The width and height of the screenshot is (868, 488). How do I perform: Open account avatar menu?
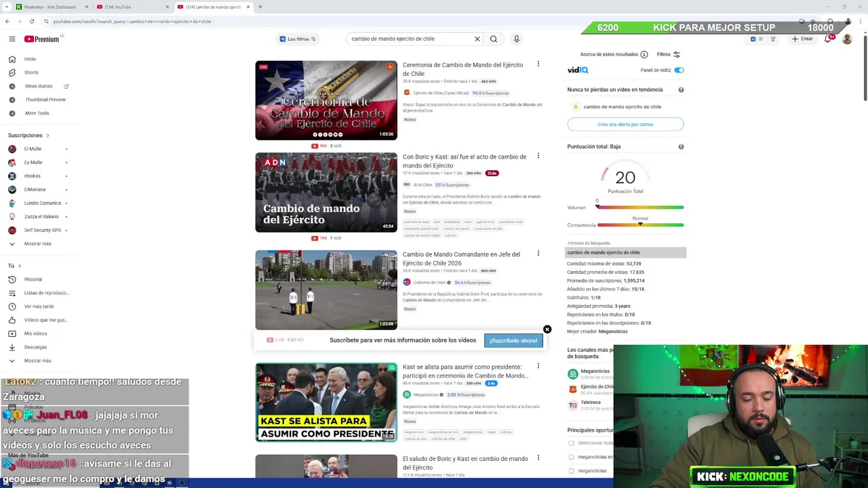847,39
